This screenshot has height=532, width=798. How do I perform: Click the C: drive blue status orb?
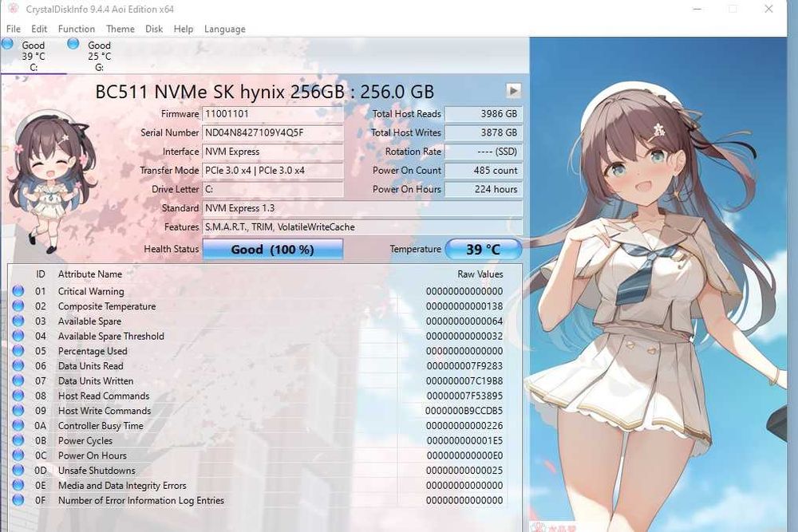(x=8, y=44)
